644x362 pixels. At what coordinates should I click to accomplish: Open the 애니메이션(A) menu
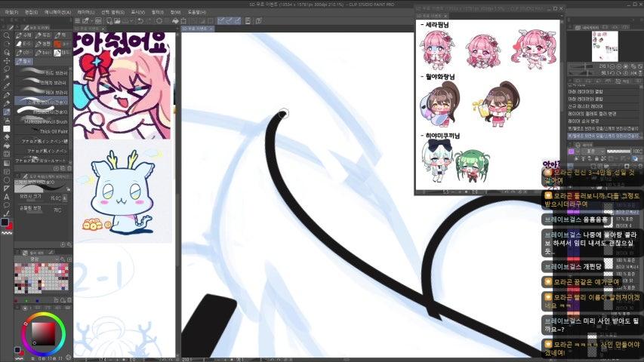[57, 12]
